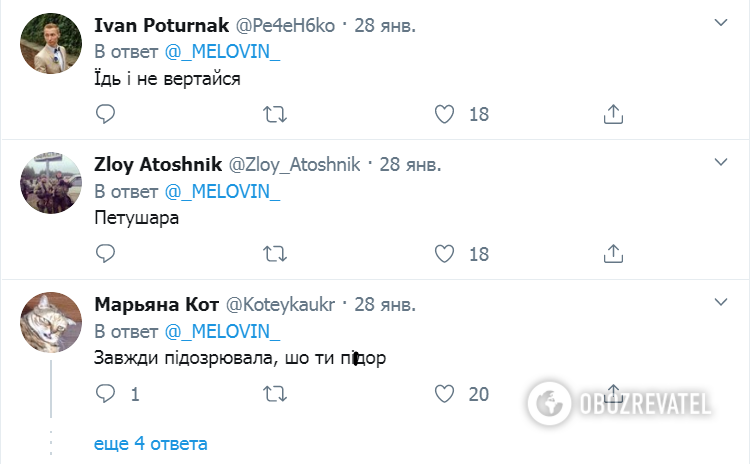Screen dimensions: 752x464
Task: Retweet Марьяна Кот's tweet
Action: (x=274, y=394)
